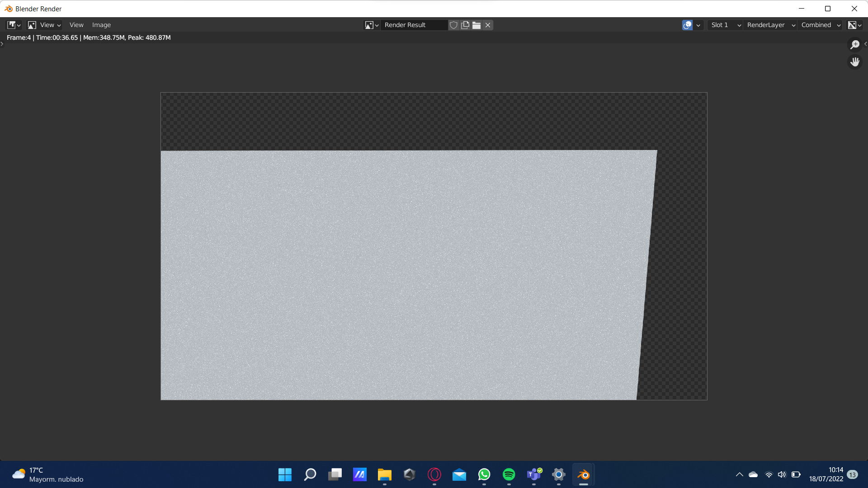Click the zoom magnifier gizmo

[x=854, y=44]
